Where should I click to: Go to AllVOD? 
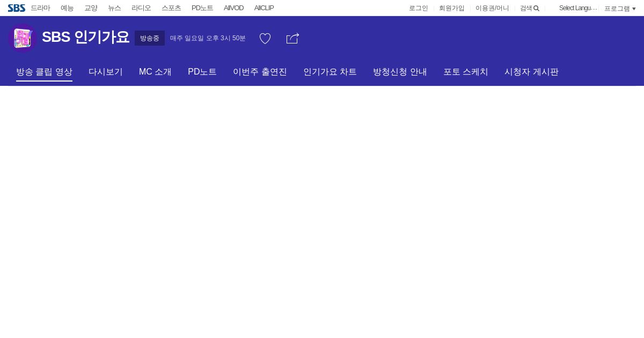233,8
